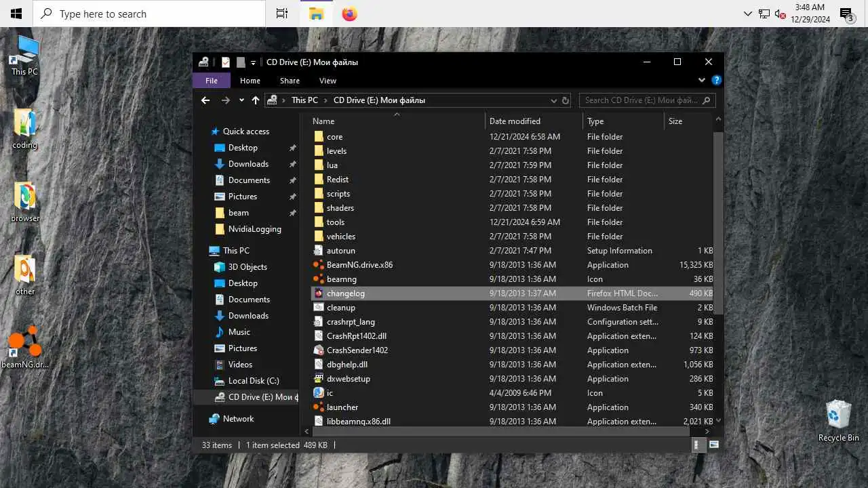Open the volume icon in system tray
Viewport: 868px width, 488px height.
(781, 14)
